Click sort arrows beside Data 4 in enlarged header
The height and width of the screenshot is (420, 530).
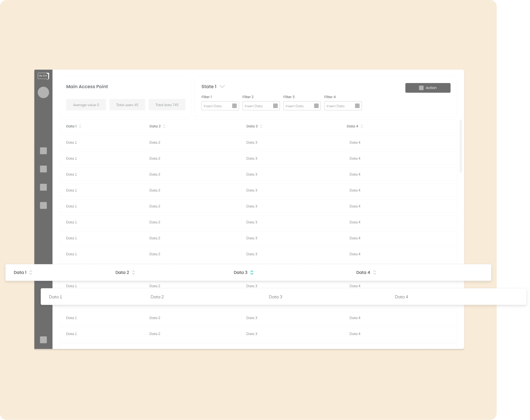375,273
